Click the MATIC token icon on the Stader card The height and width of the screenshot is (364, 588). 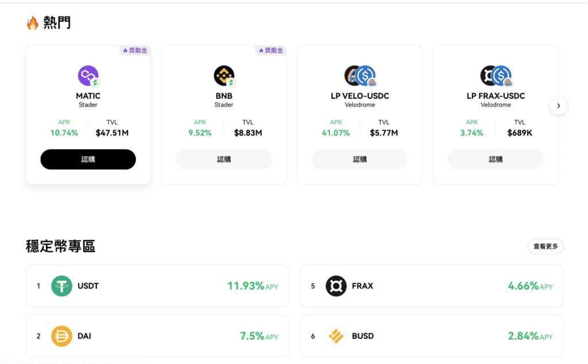click(87, 75)
